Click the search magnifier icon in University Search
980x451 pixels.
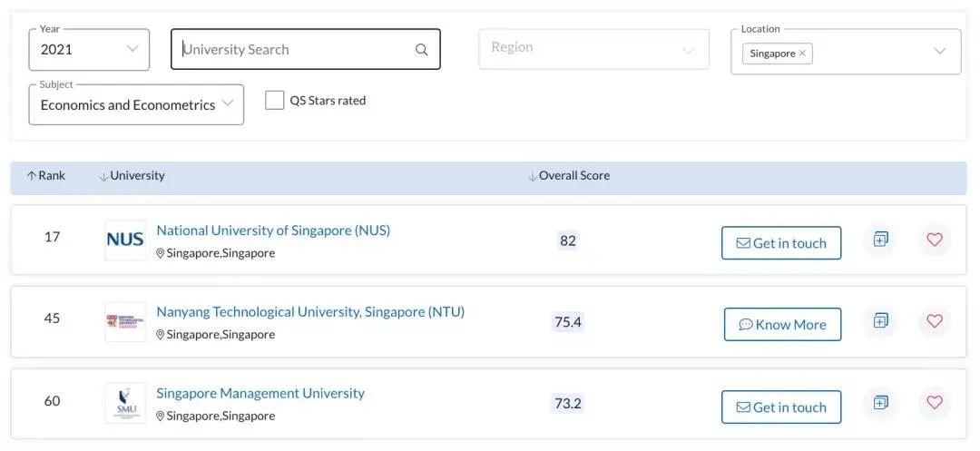(422, 50)
